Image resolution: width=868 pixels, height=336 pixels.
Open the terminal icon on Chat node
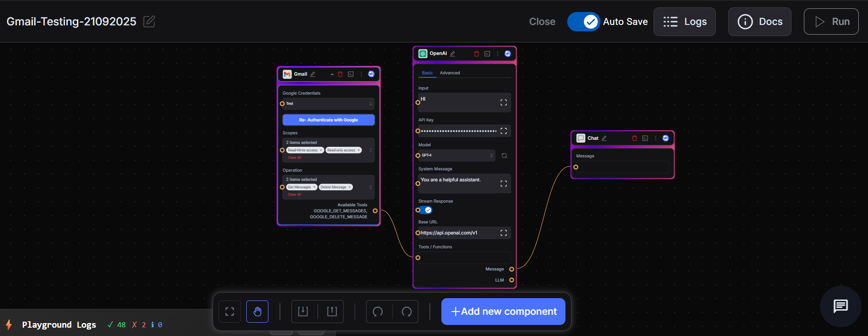coord(645,138)
